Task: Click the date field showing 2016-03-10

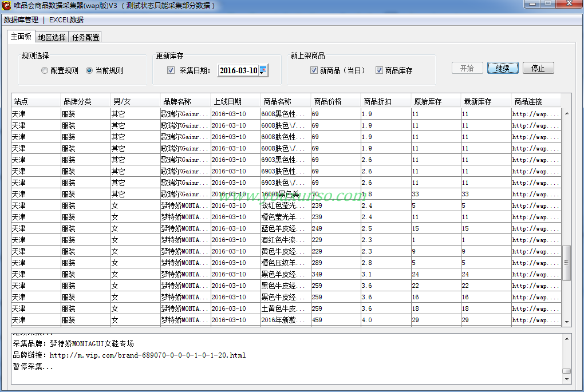Action: click(x=238, y=70)
